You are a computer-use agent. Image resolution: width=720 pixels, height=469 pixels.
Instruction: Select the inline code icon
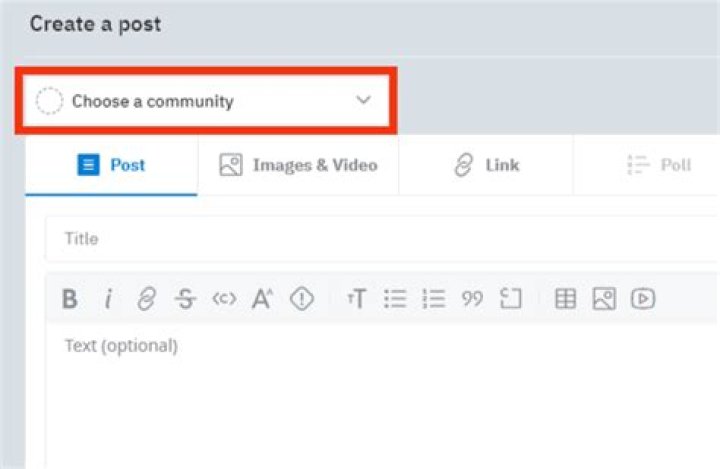click(x=224, y=298)
